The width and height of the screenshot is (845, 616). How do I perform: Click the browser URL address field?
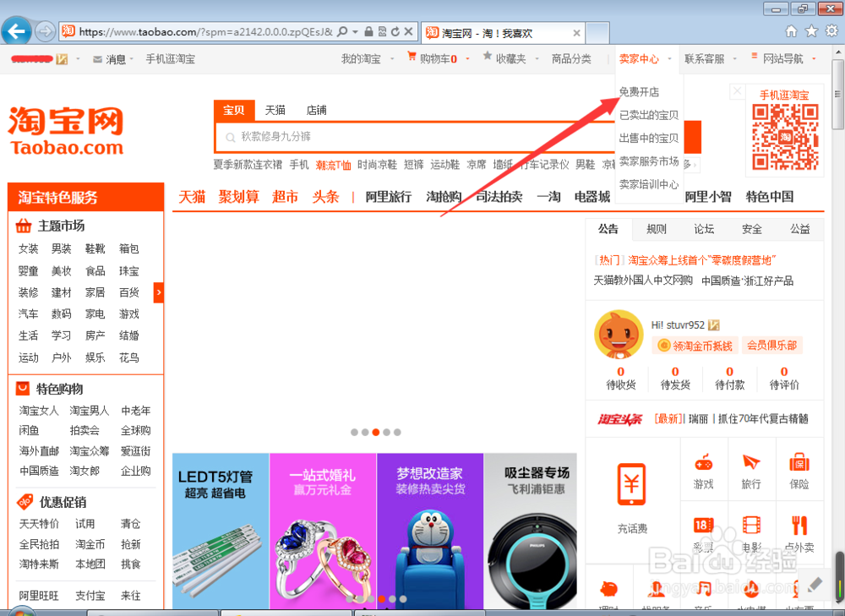(x=206, y=32)
